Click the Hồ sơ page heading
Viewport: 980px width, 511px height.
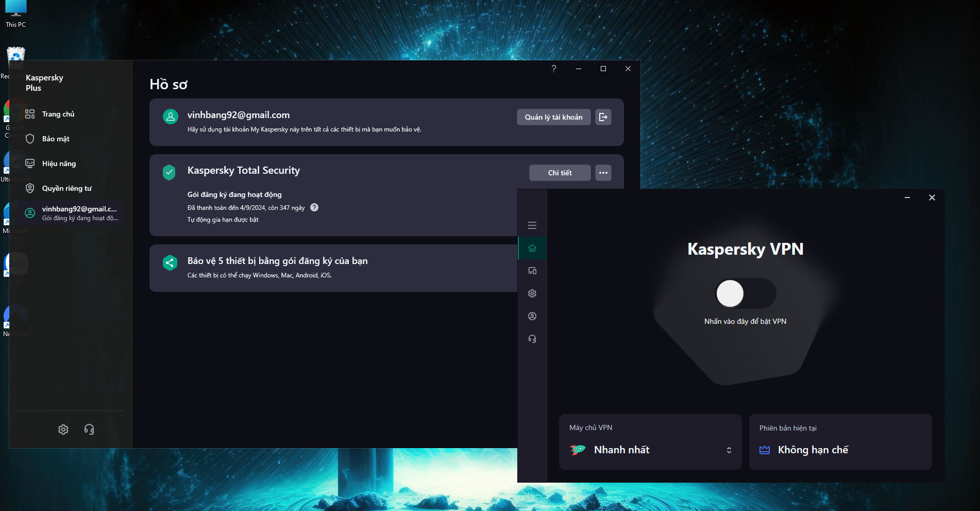[168, 84]
